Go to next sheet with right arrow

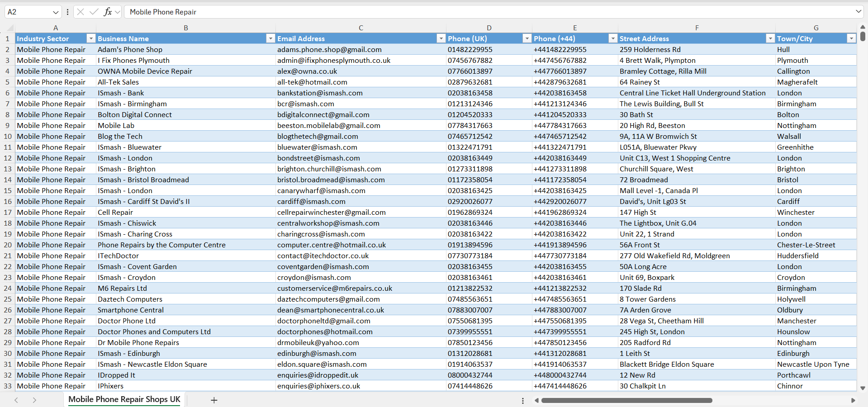tap(34, 400)
